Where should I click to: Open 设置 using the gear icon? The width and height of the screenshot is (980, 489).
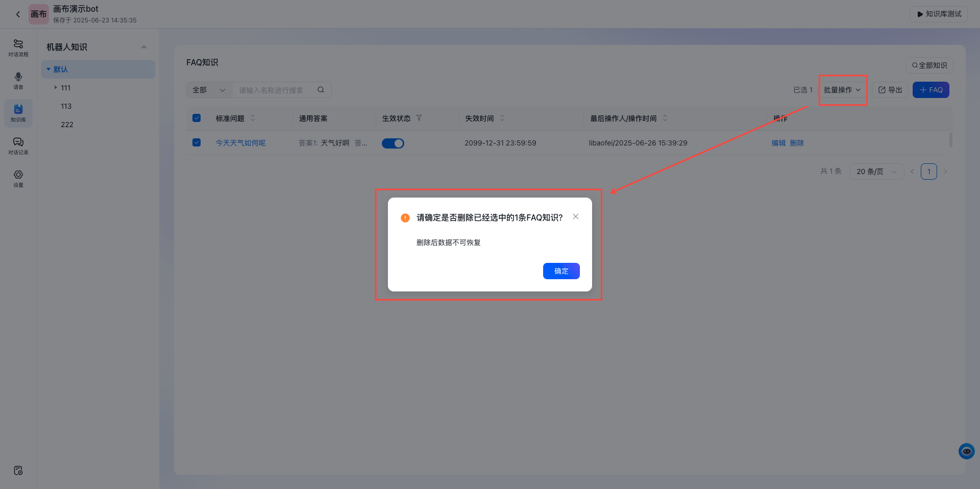[x=18, y=178]
